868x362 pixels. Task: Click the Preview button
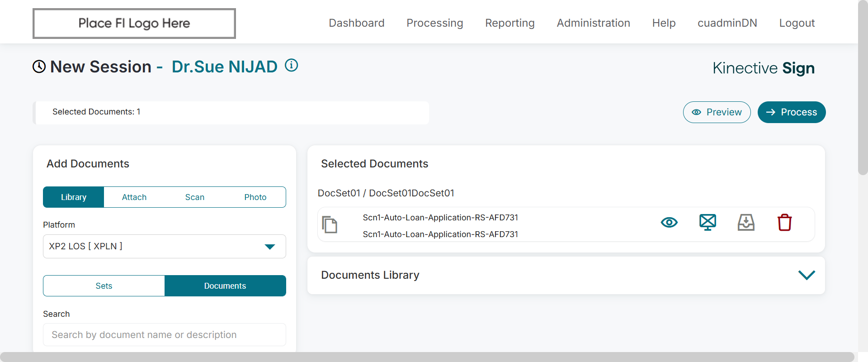click(717, 112)
